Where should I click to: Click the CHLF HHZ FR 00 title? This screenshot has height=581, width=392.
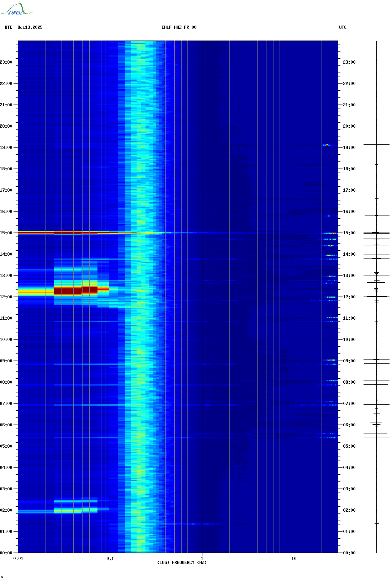point(179,27)
